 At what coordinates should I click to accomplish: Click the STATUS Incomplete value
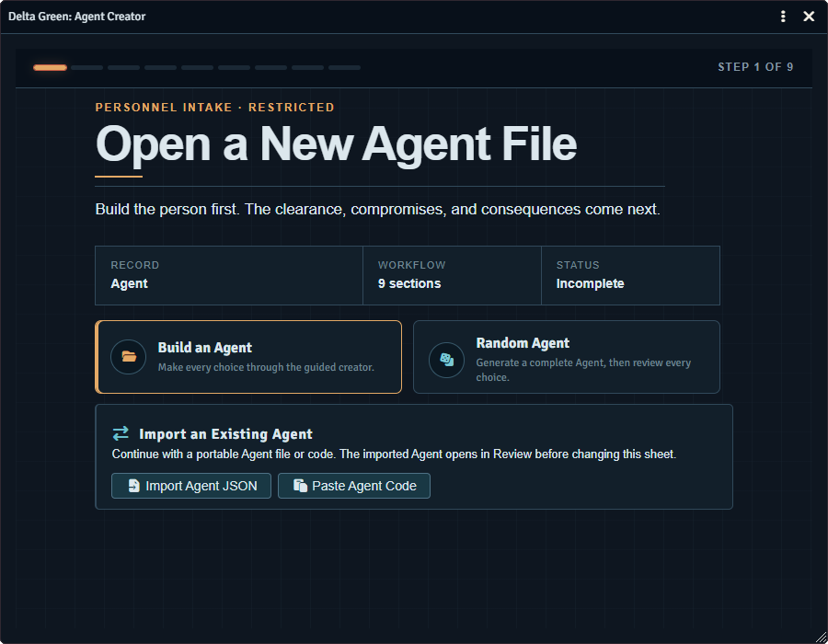[x=590, y=283]
